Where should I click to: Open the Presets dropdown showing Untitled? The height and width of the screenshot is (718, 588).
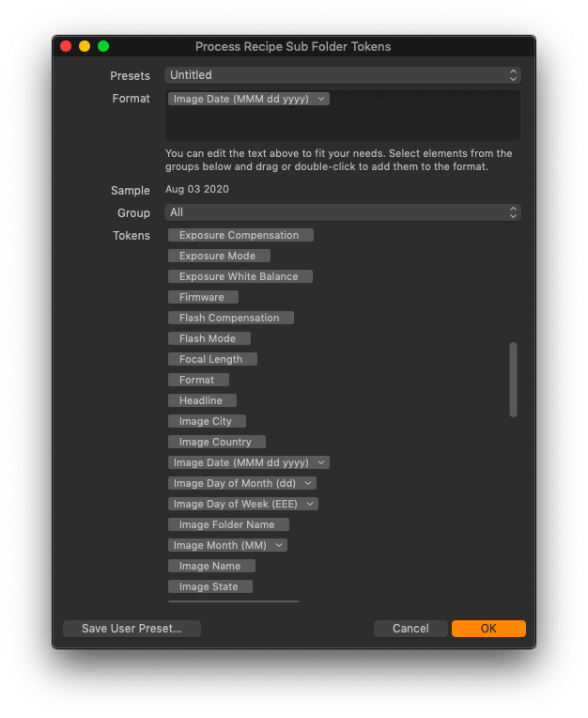342,75
